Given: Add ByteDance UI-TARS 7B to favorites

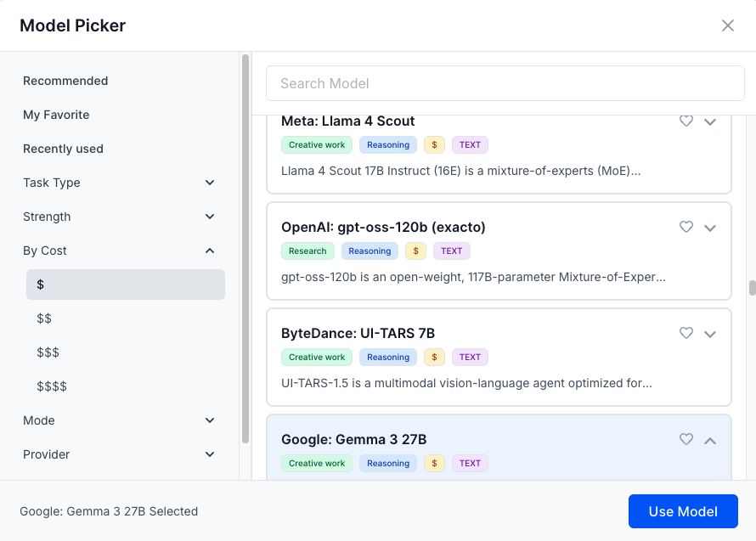Looking at the screenshot, I should coord(686,334).
